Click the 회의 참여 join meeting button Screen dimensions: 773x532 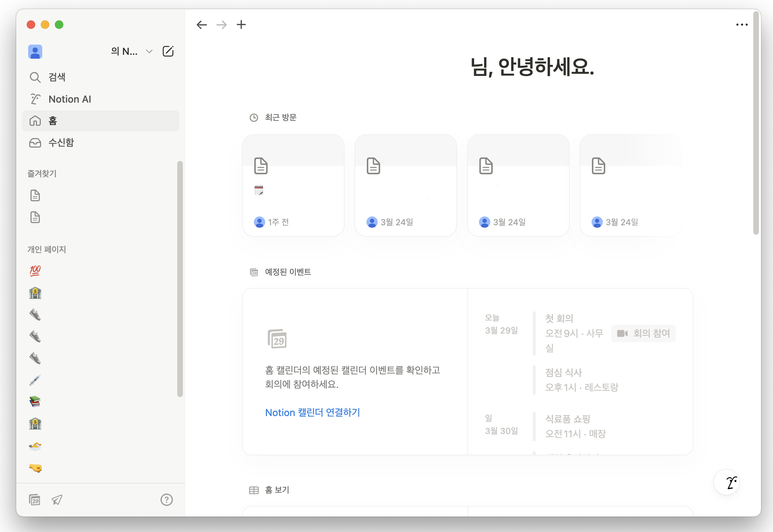(643, 333)
